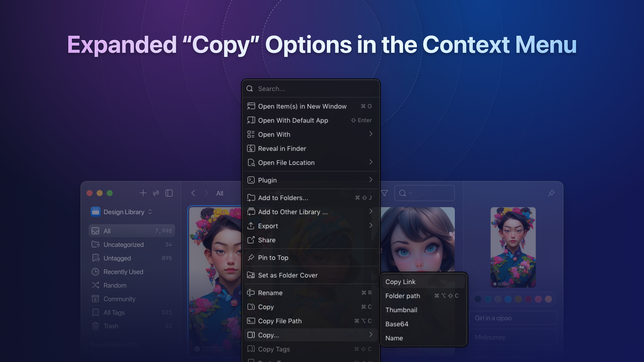Click the Design Library blue folder icon
Image resolution: width=644 pixels, height=362 pixels.
click(x=96, y=212)
